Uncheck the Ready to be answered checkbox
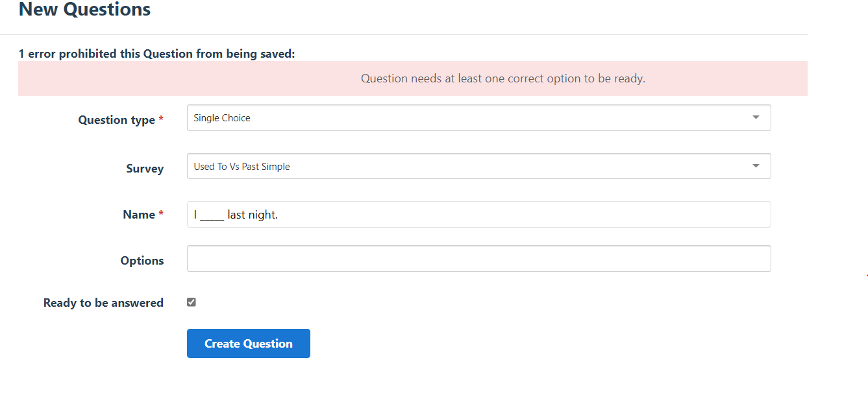Image resolution: width=868 pixels, height=395 pixels. click(191, 302)
